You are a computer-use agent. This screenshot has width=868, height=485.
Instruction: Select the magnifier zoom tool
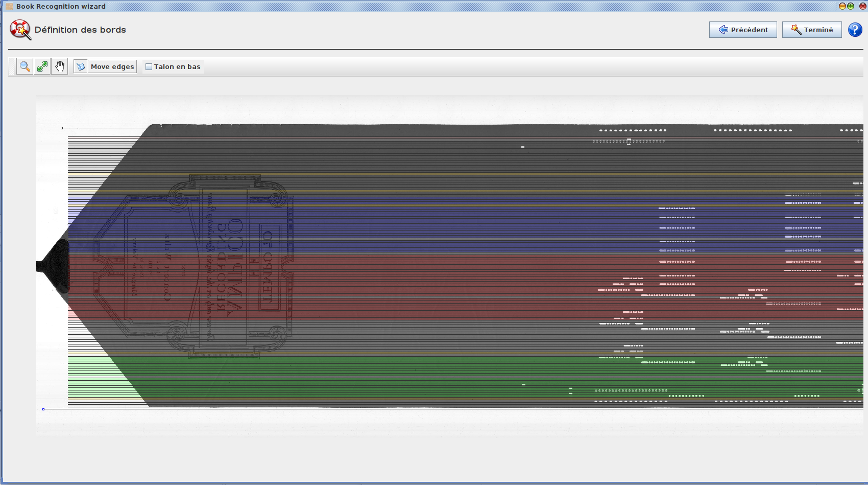pos(25,66)
